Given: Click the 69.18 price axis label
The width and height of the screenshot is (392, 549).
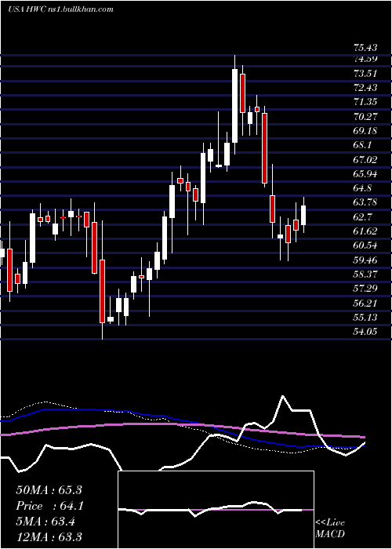Looking at the screenshot, I should (365, 131).
